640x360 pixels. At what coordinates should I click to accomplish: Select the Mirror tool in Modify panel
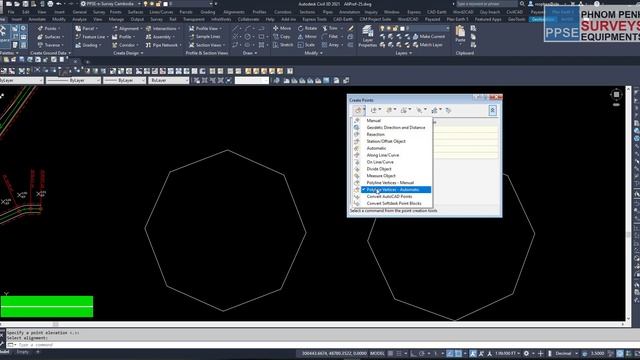click(x=307, y=36)
